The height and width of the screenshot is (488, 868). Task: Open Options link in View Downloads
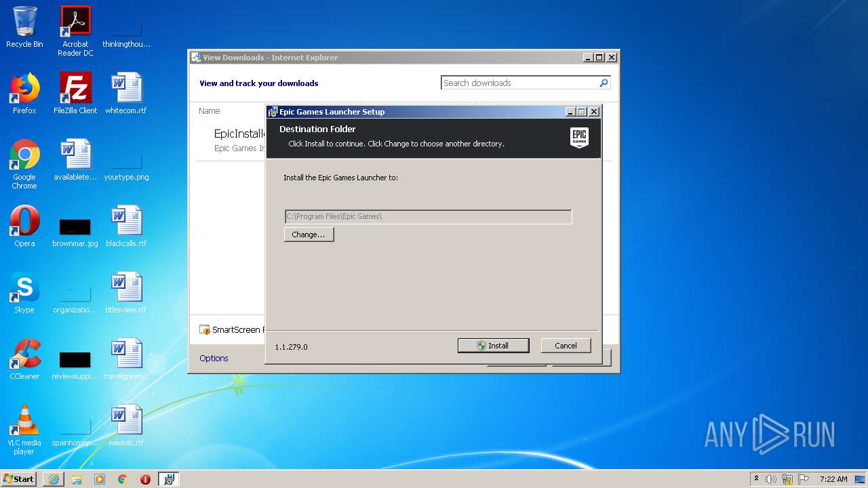tap(214, 358)
